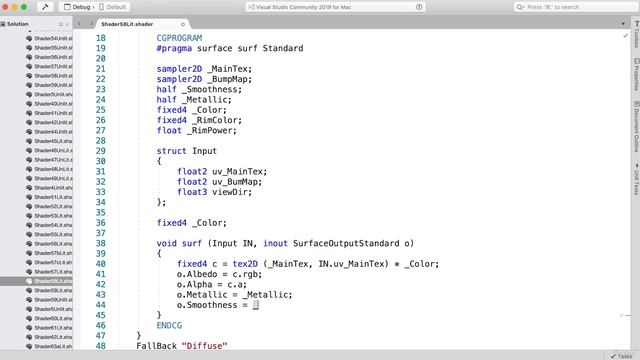Viewport: 640px width, 360px height.
Task: Open Shader40Unlit shader file icon
Action: [x=29, y=104]
